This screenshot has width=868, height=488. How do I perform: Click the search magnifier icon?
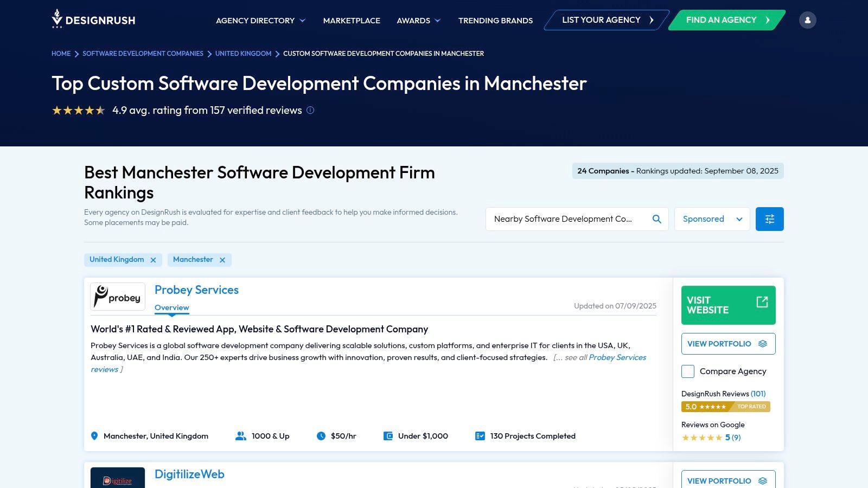(657, 219)
